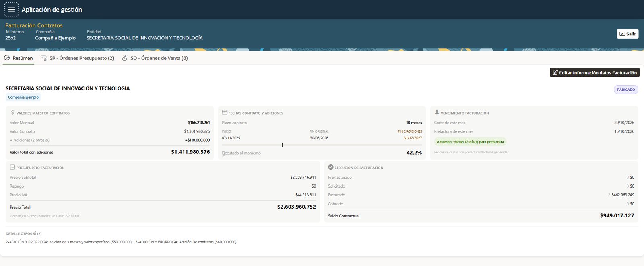Click the Compañía Ejemplo tag

click(23, 97)
